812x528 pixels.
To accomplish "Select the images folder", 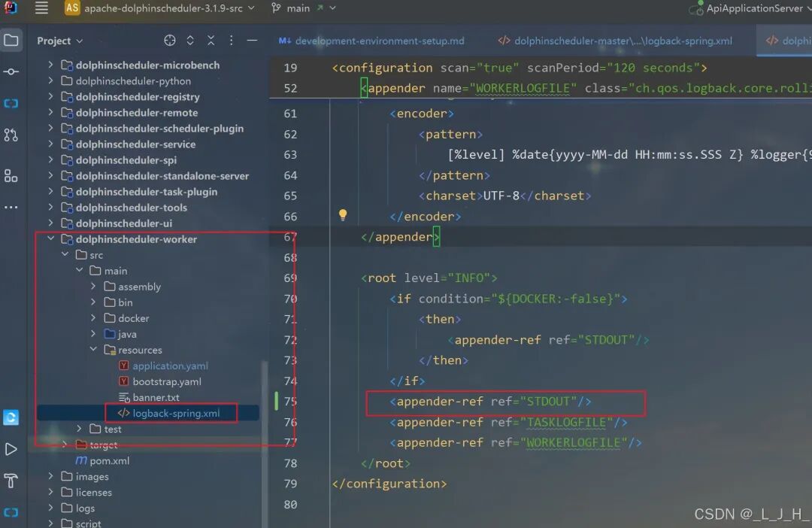I will tap(92, 477).
